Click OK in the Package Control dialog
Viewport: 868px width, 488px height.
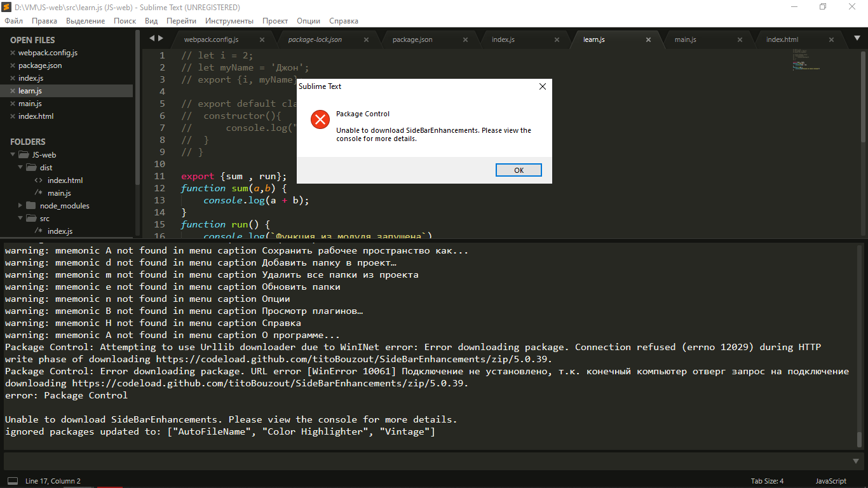[x=519, y=170]
